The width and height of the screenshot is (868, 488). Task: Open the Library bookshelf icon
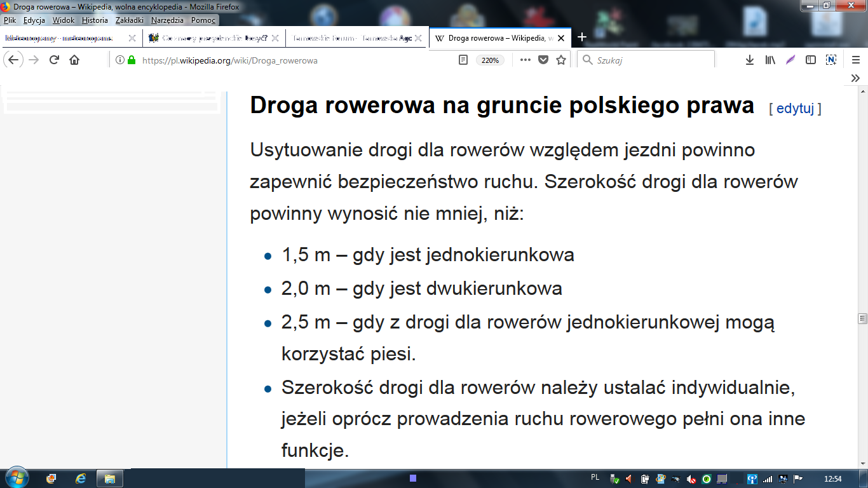coord(770,60)
